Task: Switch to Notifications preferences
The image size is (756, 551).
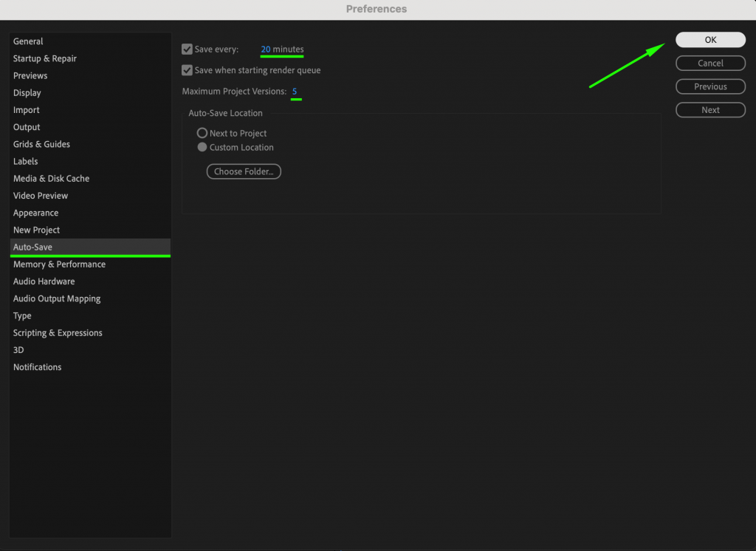Action: click(37, 367)
